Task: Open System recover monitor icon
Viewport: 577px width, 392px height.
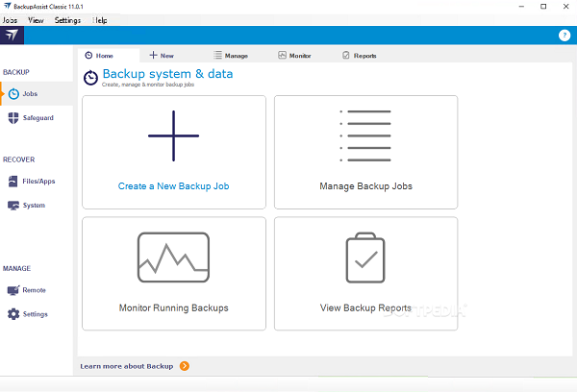Action: [13, 206]
